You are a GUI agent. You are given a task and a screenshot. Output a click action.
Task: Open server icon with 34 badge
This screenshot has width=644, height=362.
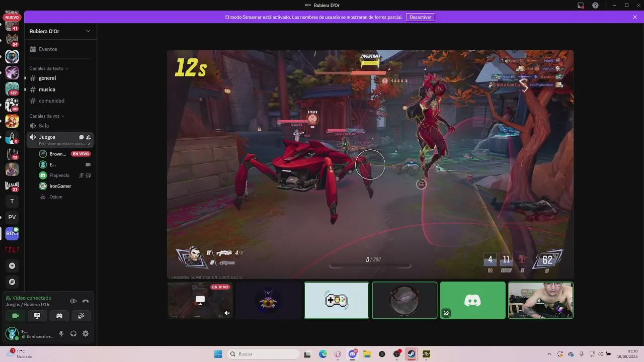[12, 40]
